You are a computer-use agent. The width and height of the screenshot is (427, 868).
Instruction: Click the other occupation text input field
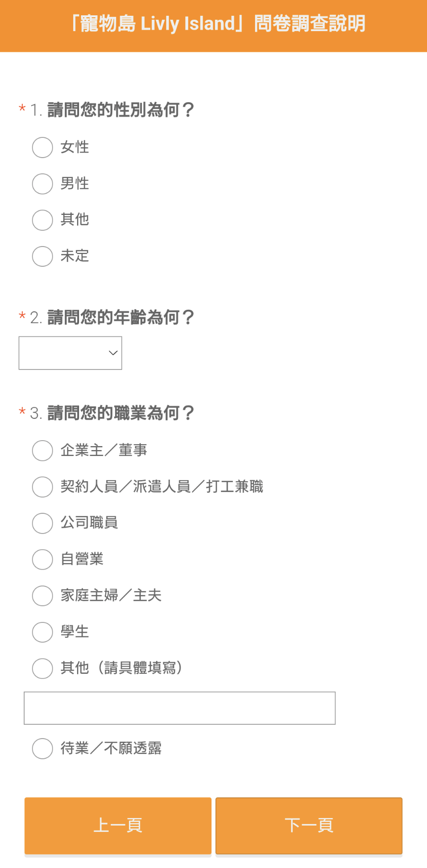[179, 708]
